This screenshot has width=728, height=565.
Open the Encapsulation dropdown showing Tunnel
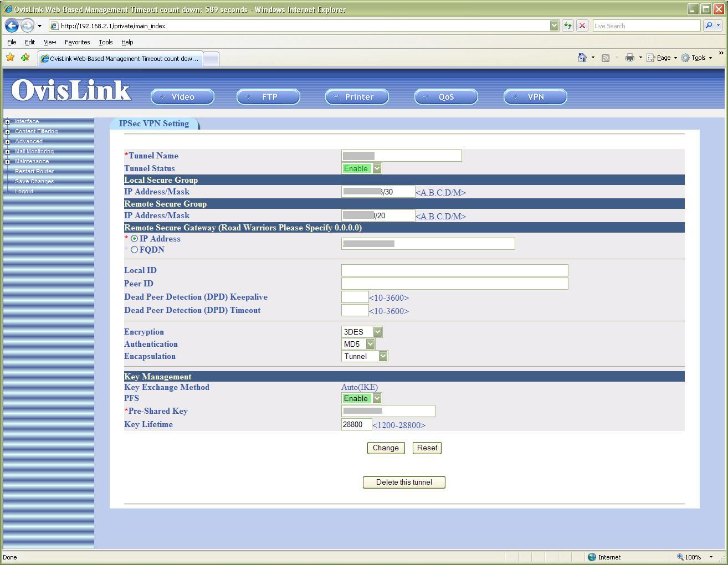pos(365,356)
